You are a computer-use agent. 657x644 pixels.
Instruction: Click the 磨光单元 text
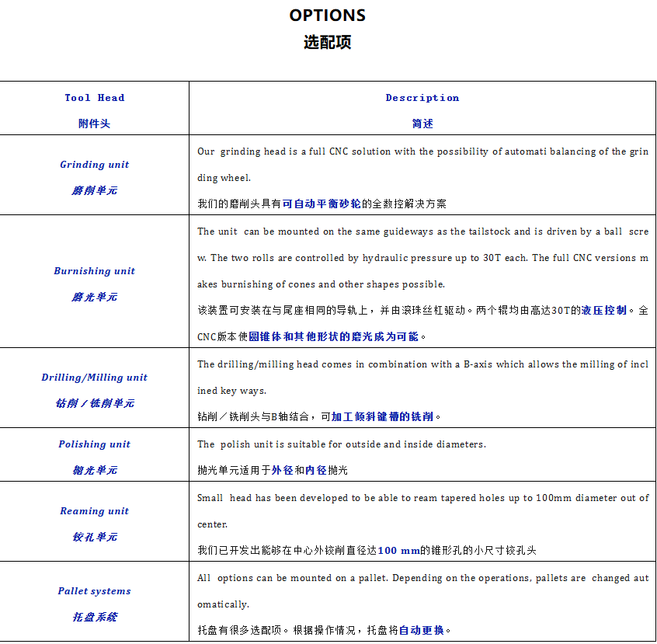[x=94, y=297]
